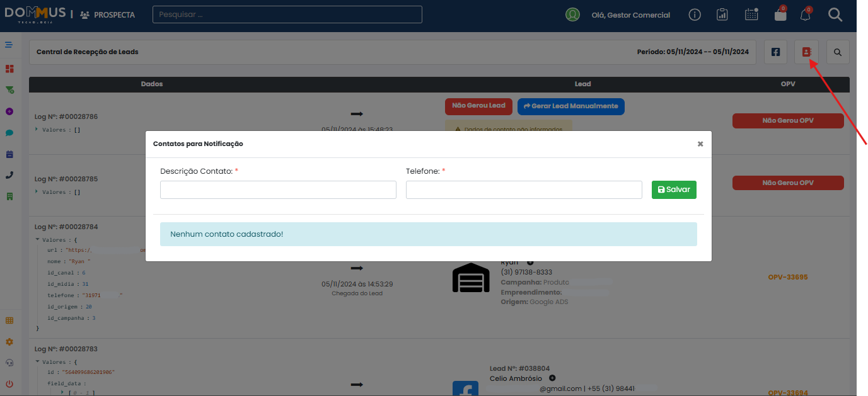Click the Telefone input field
Screen dimensions: 868x396
tap(524, 190)
